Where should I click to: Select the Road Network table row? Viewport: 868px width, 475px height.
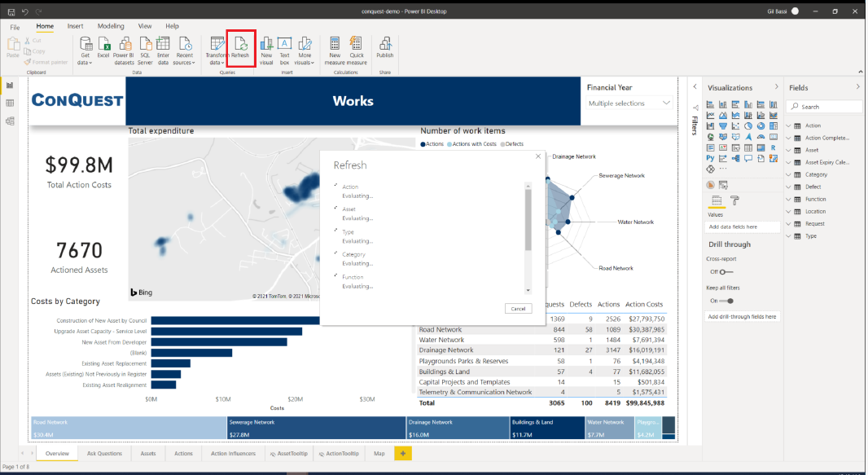[x=541, y=329]
